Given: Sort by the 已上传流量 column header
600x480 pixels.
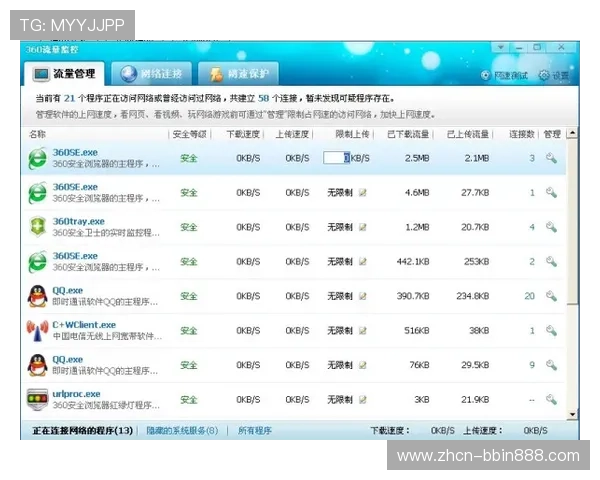Looking at the screenshot, I should pyautogui.click(x=468, y=134).
